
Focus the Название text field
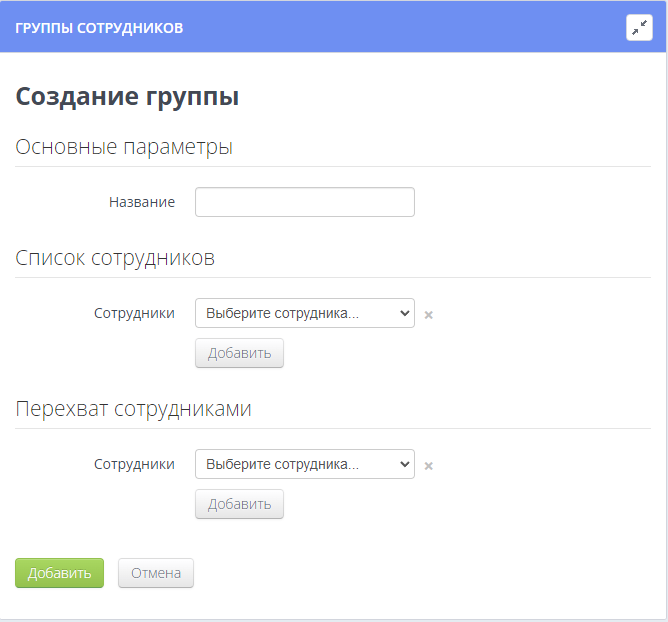coord(304,202)
